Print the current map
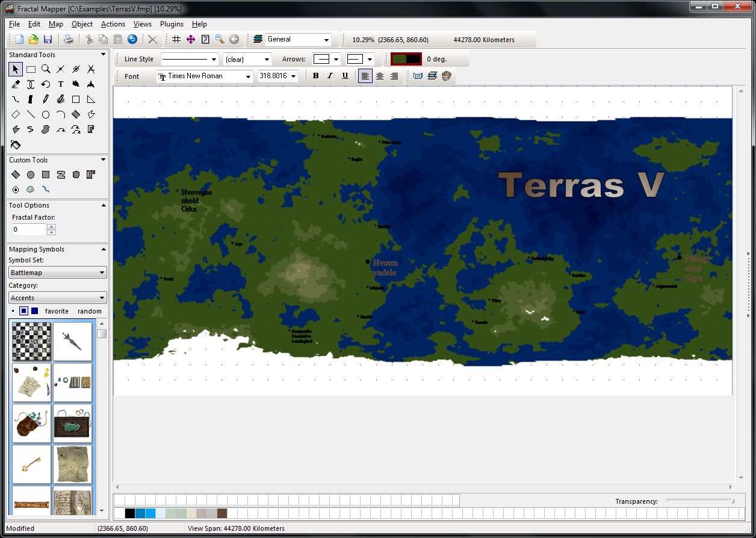 pos(69,40)
